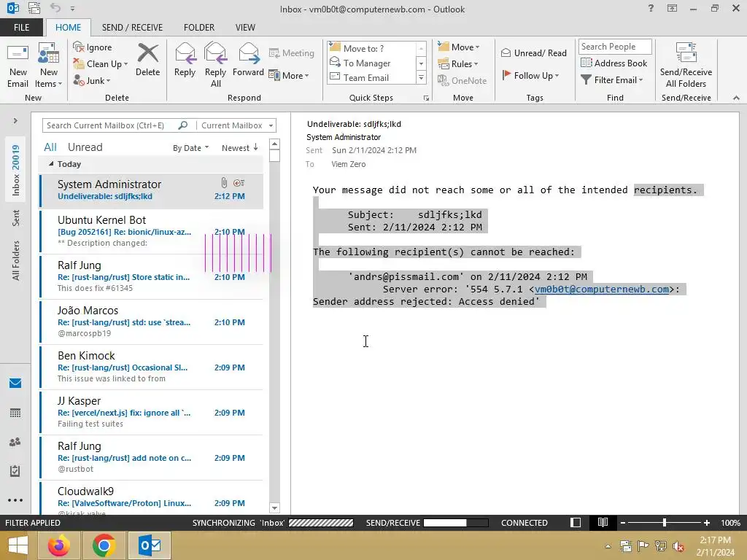Zoom out with the minus button
Viewport: 747px width, 560px height.
(x=623, y=523)
